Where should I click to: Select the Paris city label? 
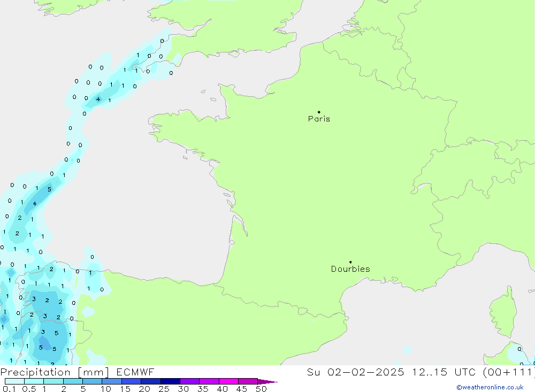[x=319, y=119]
